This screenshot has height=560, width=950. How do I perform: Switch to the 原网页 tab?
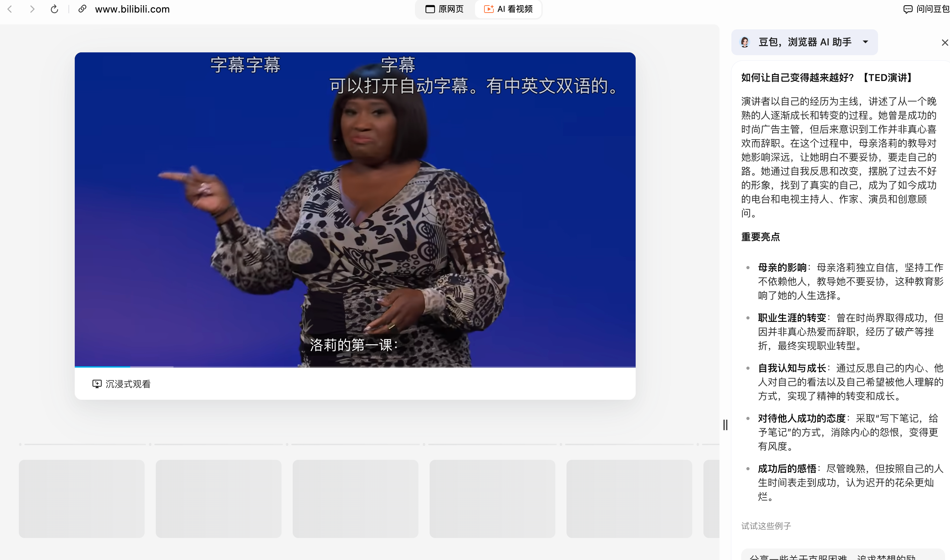[x=445, y=9]
